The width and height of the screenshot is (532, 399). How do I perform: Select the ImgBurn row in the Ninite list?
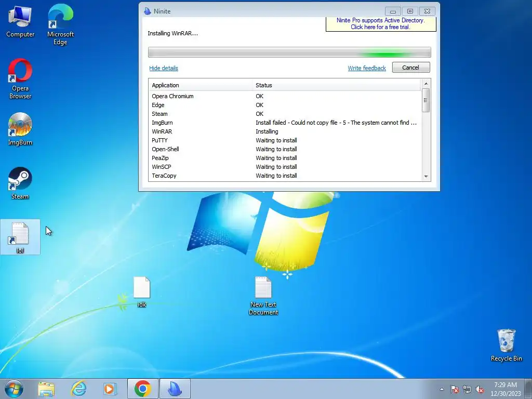285,123
